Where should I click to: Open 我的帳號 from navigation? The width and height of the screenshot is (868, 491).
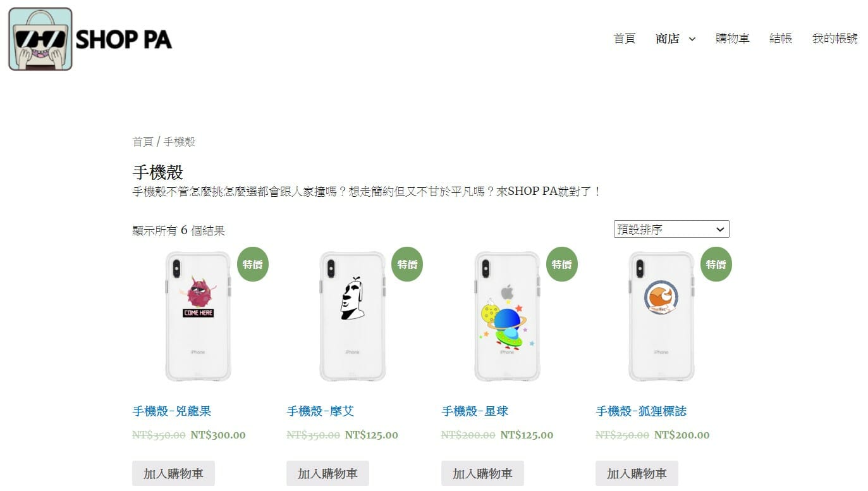(835, 39)
